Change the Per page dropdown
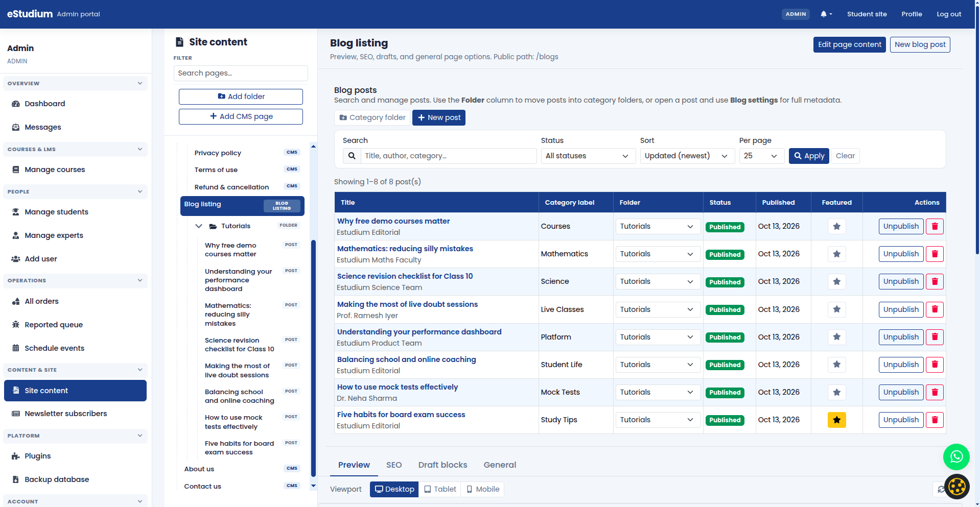 pos(761,156)
